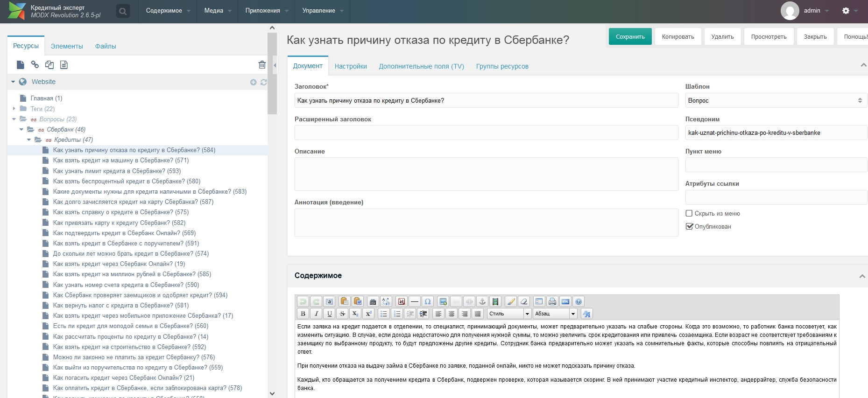This screenshot has width=868, height=398.
Task: Click the new weblink chain icon
Action: click(x=35, y=65)
